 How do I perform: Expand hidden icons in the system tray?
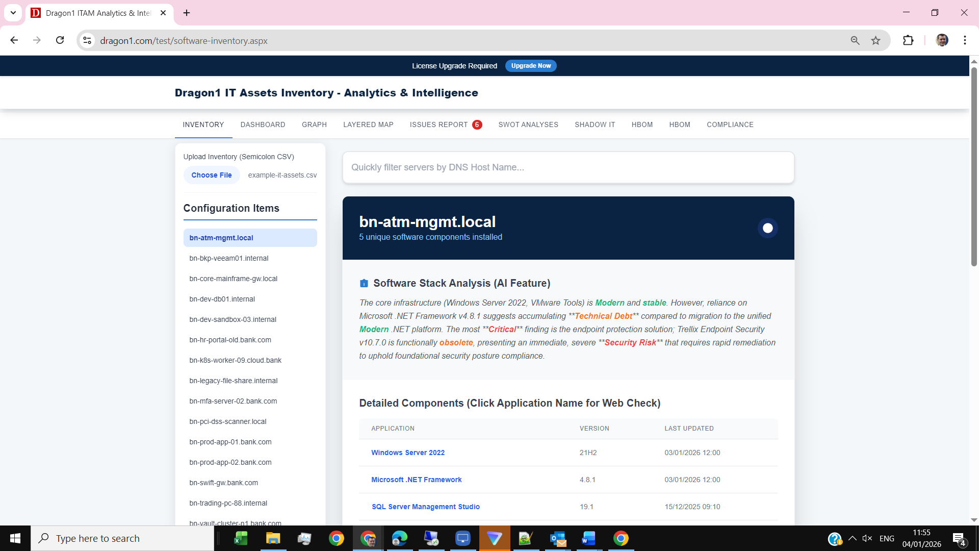tap(852, 538)
